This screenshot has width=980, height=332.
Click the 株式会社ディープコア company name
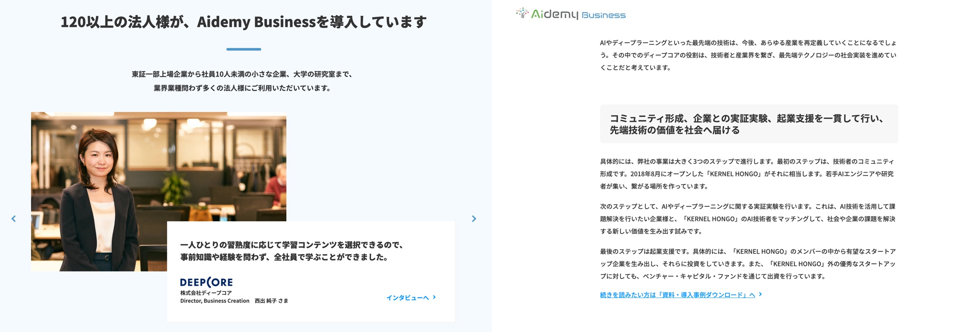pos(206,293)
